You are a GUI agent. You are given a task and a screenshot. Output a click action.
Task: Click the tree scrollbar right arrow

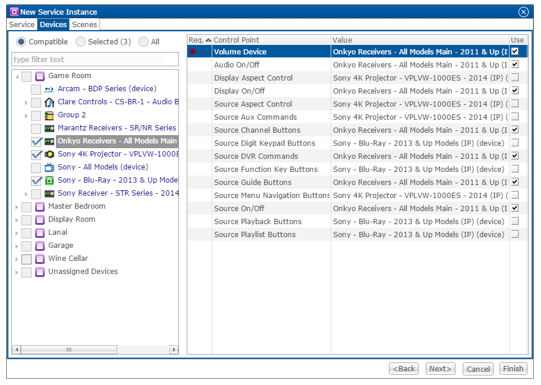click(x=174, y=349)
